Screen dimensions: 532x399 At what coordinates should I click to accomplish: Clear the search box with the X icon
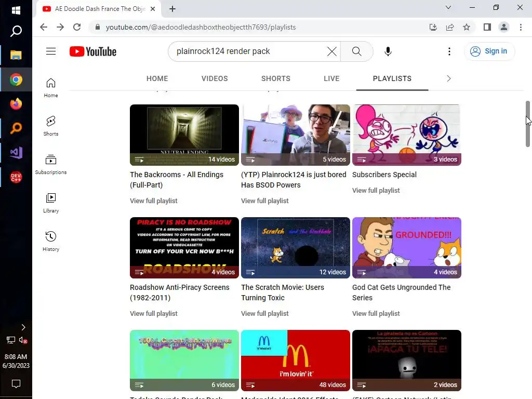coord(332,51)
